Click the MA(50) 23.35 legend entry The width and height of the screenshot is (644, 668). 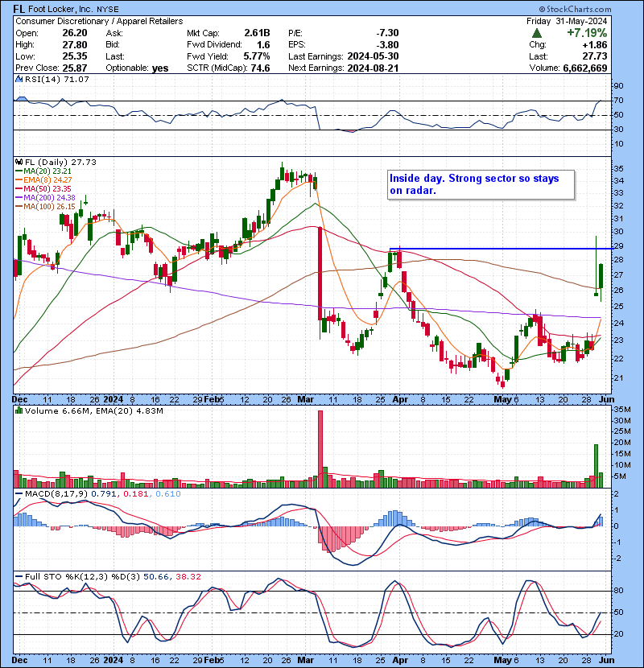point(43,188)
